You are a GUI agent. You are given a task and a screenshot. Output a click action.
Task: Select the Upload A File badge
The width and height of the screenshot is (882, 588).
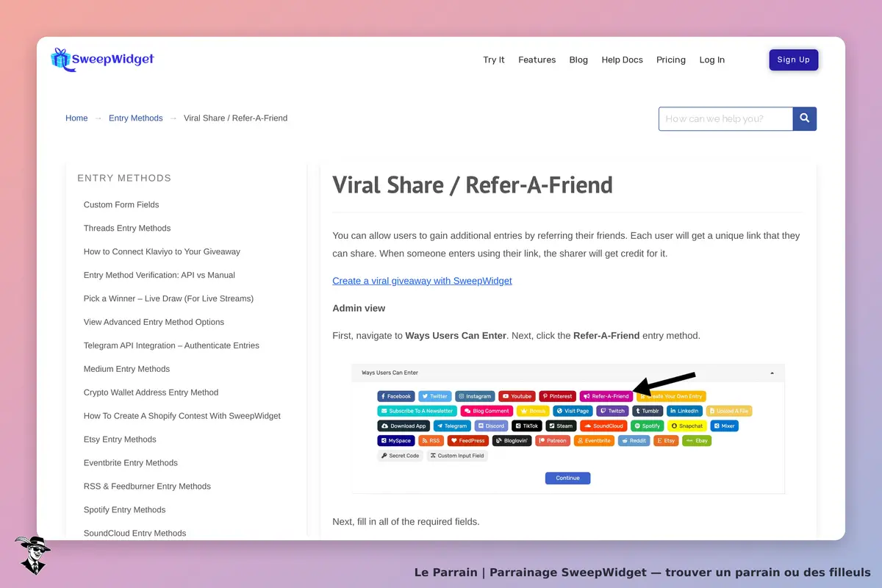click(x=728, y=411)
